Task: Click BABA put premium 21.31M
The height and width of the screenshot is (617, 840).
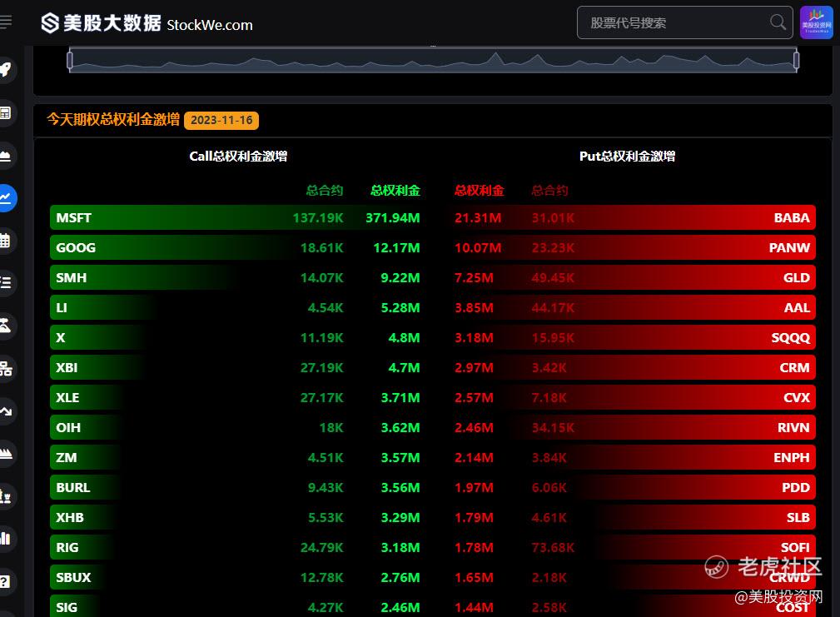Action: [478, 218]
